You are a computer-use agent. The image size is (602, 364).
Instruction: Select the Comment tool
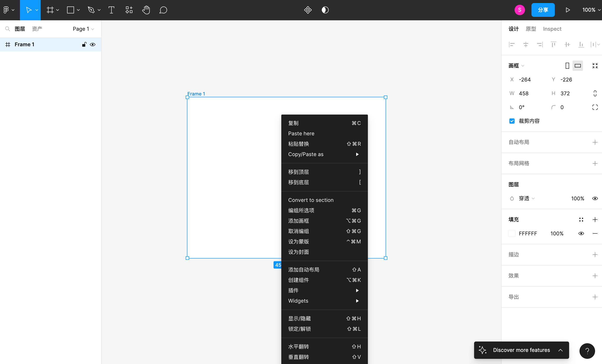coord(163,10)
